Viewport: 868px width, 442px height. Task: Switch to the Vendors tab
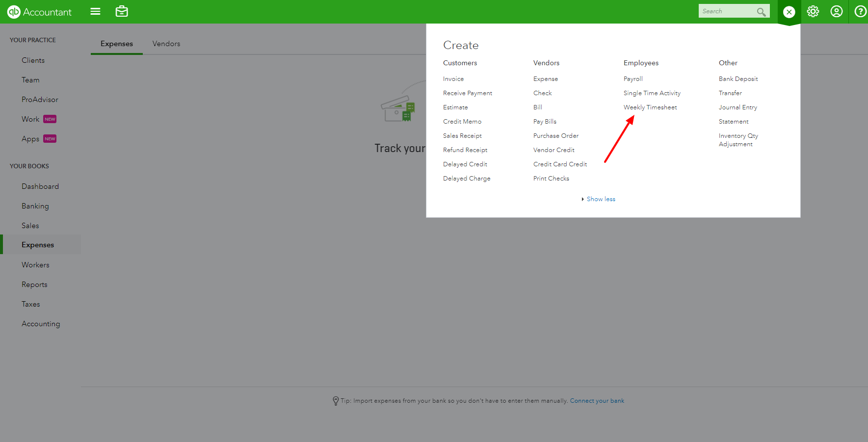[166, 44]
